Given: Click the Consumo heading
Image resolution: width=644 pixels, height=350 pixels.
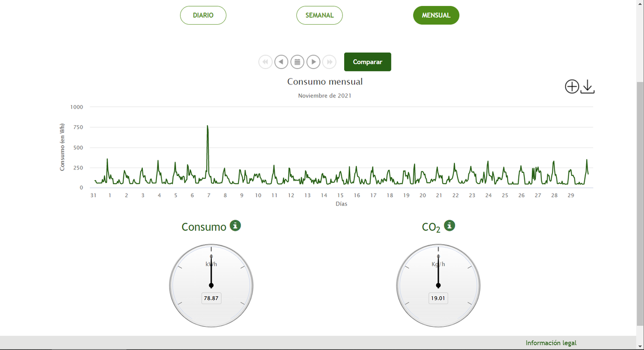Looking at the screenshot, I should [204, 227].
